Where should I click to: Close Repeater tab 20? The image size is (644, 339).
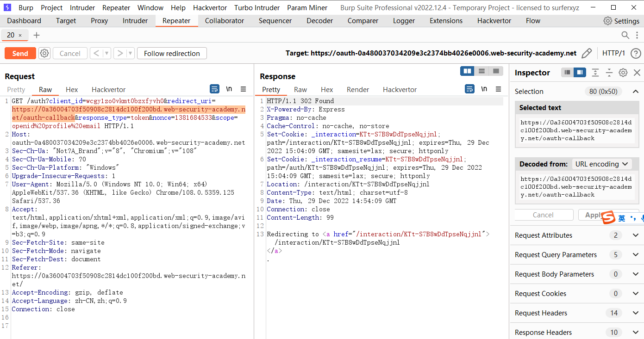click(20, 35)
